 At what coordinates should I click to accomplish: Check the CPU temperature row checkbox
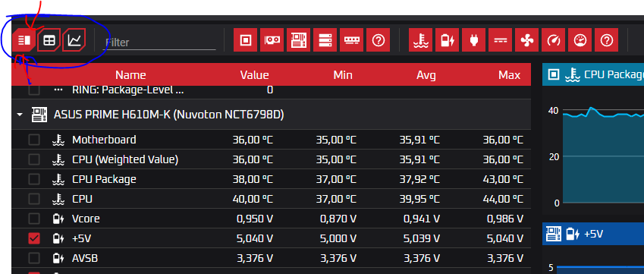click(x=34, y=199)
